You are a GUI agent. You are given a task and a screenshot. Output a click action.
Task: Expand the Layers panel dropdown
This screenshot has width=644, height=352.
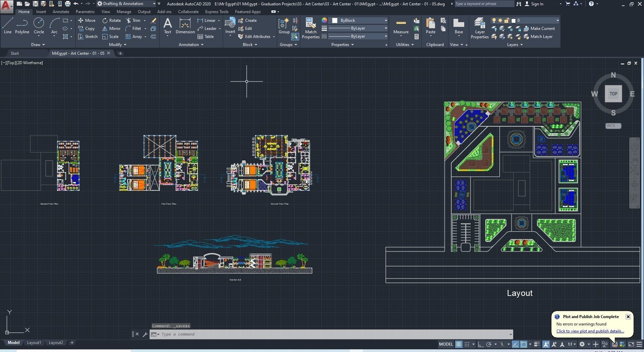(x=515, y=45)
